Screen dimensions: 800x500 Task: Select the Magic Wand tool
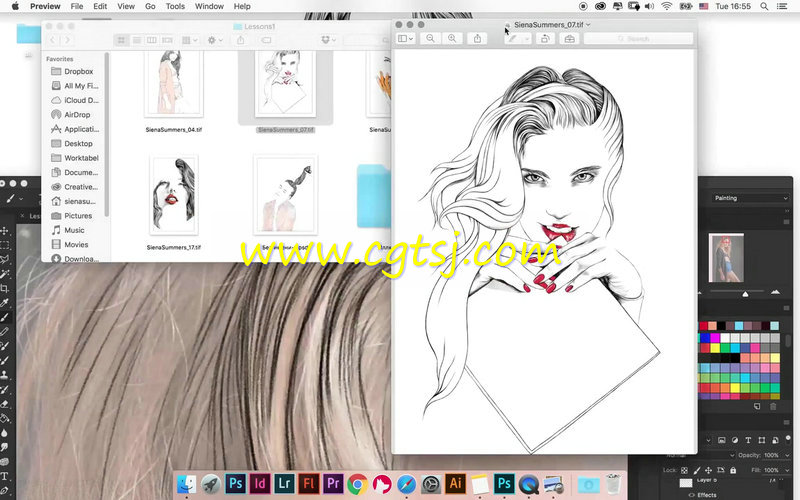click(5, 274)
